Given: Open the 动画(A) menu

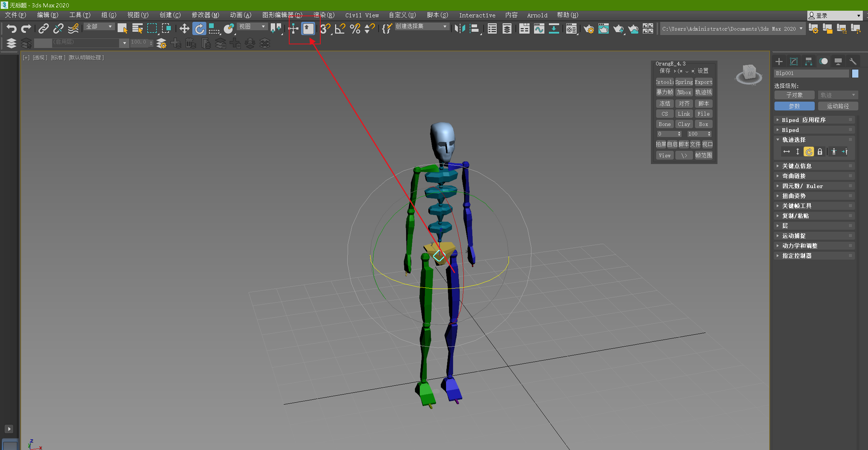Looking at the screenshot, I should coord(240,15).
